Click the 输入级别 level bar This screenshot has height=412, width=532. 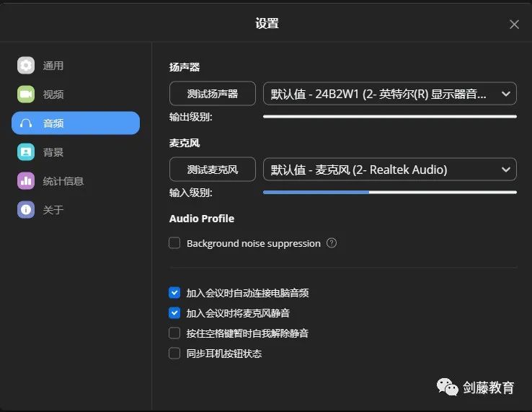coord(390,192)
